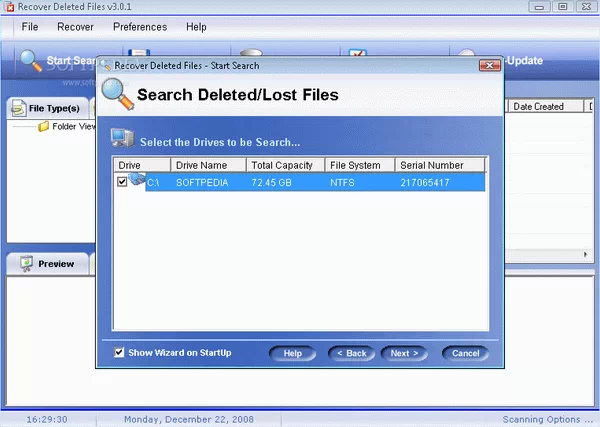Click the magnifier icon in dialog header
Viewport: 600px width, 427px height.
tap(118, 94)
